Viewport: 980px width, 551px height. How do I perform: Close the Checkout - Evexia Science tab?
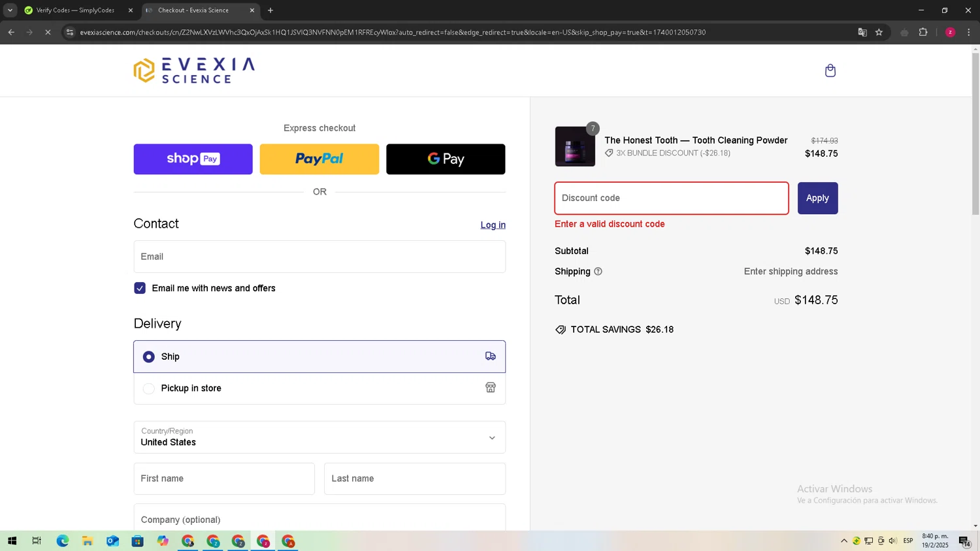click(x=252, y=10)
